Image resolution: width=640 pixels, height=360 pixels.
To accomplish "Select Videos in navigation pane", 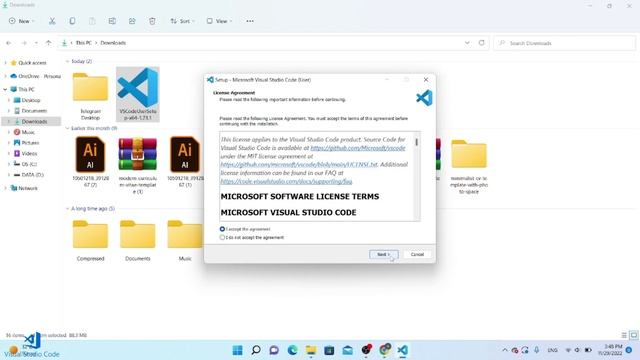I will tap(29, 153).
